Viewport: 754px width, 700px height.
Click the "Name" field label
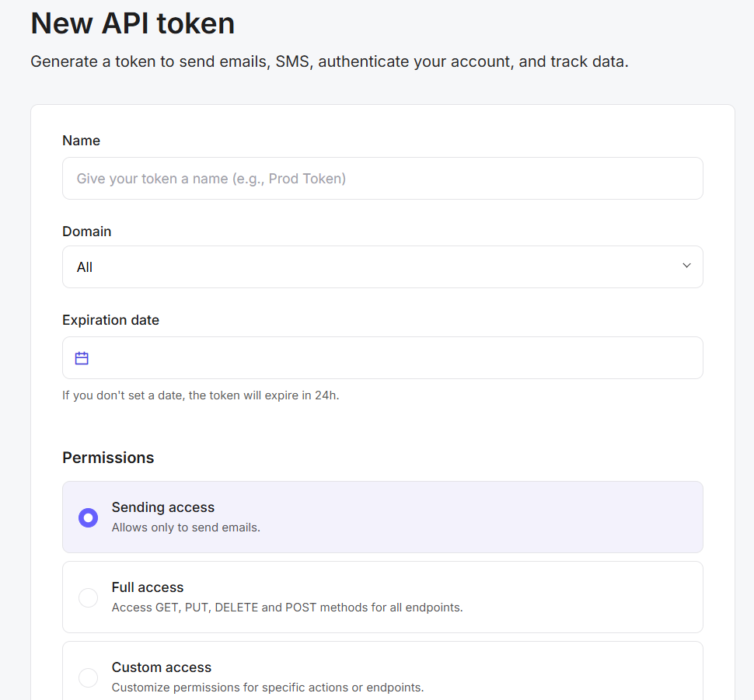click(x=81, y=140)
